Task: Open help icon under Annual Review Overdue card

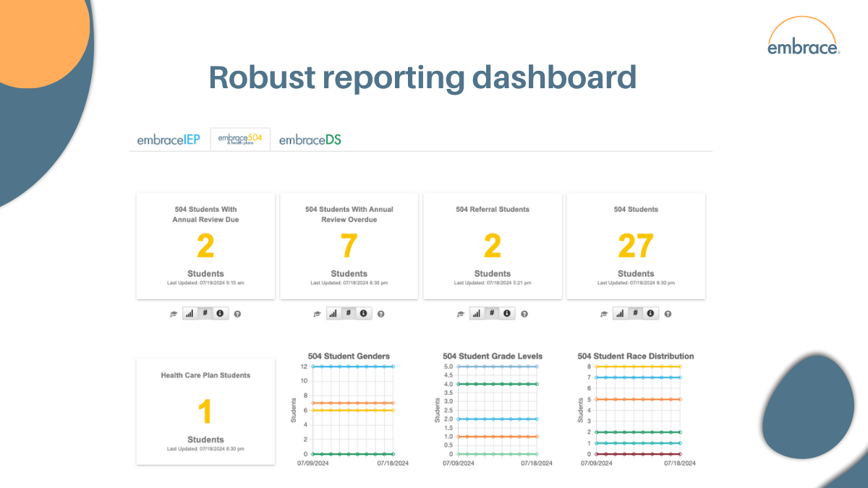Action: (381, 314)
